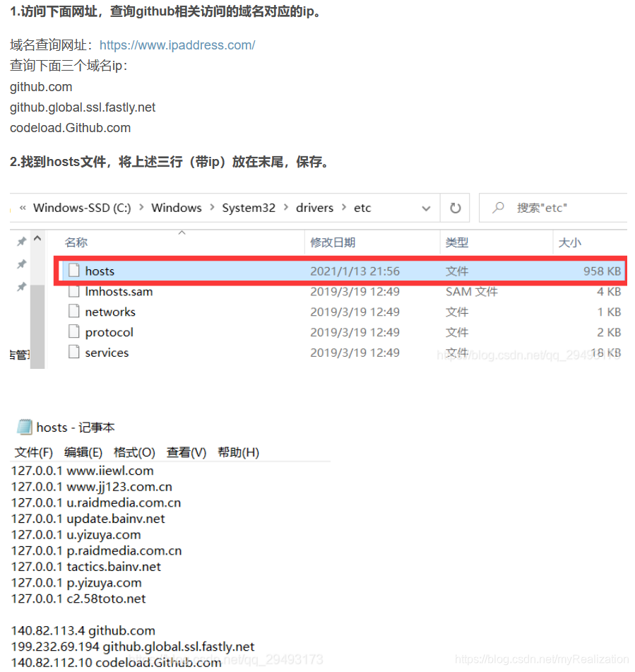Viewport: 635px width, 672px height.
Task: Expand chevron after System32 breadcrumb
Action: 286,208
